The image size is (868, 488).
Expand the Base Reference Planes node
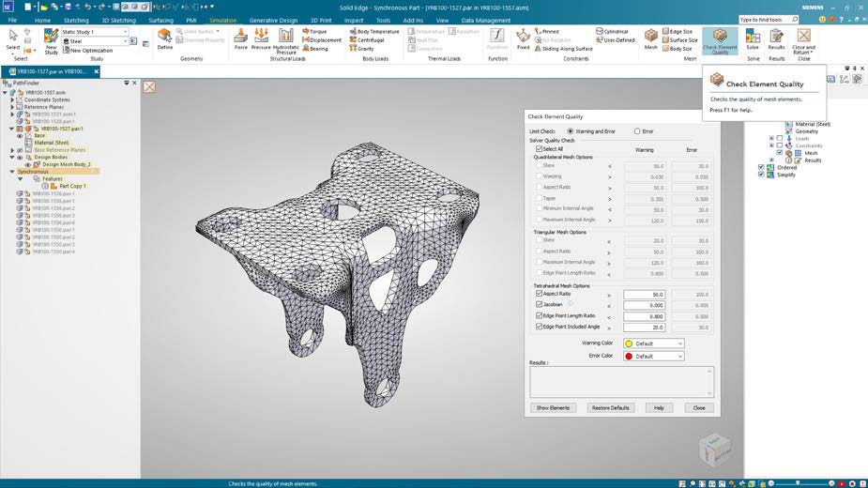[x=12, y=150]
